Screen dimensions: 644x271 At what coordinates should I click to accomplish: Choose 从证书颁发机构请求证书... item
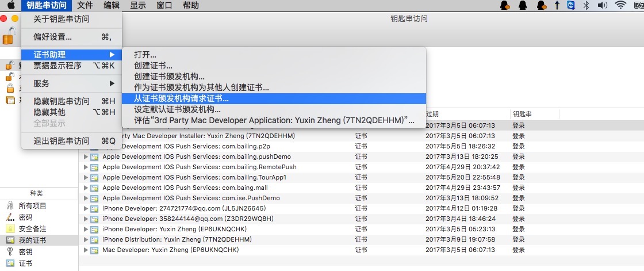274,99
